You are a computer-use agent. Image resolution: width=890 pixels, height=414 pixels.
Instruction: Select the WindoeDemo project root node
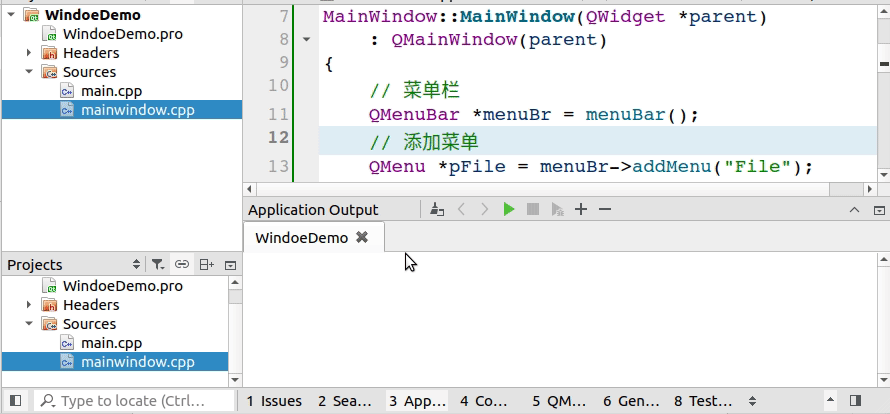point(93,15)
